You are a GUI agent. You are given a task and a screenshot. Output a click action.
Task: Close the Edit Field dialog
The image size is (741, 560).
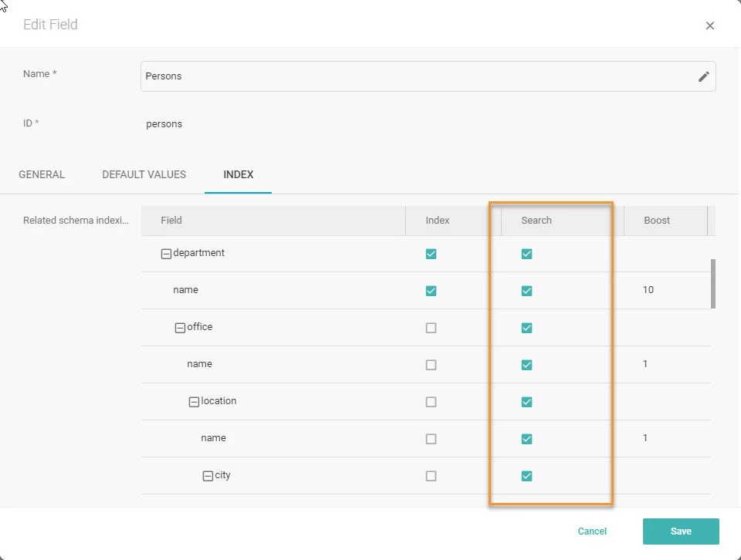[710, 26]
